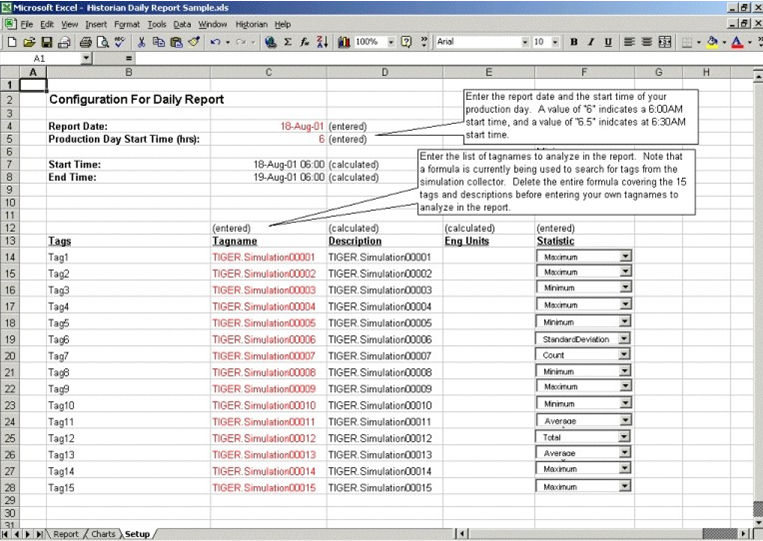Click the Production Day Start Time value 6
The height and width of the screenshot is (541, 763).
pos(321,139)
